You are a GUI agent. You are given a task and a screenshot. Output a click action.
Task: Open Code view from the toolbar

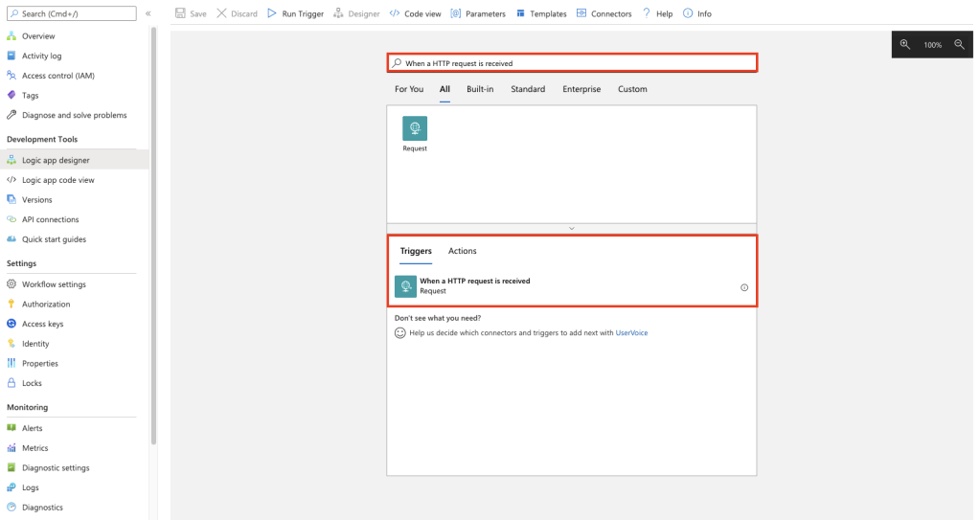(416, 14)
